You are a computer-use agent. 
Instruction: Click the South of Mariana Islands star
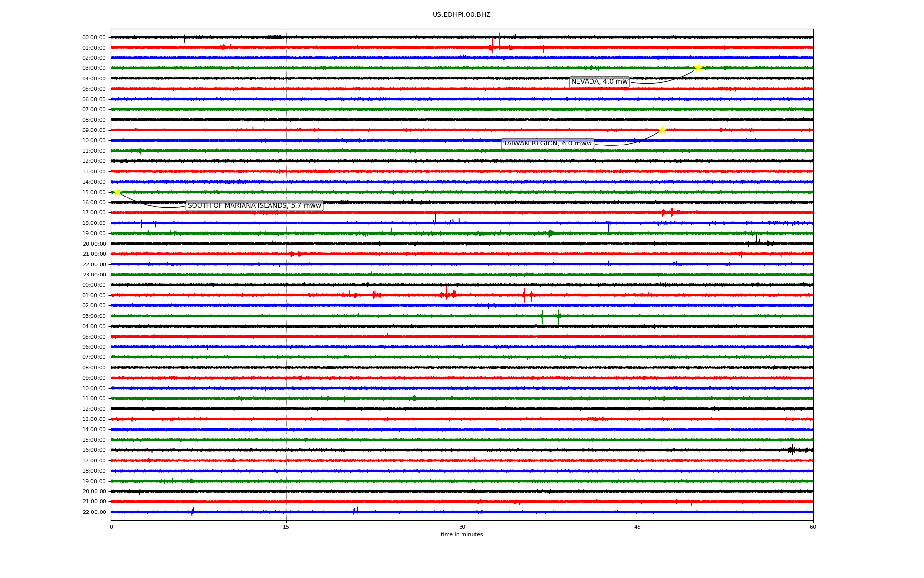coord(117,192)
